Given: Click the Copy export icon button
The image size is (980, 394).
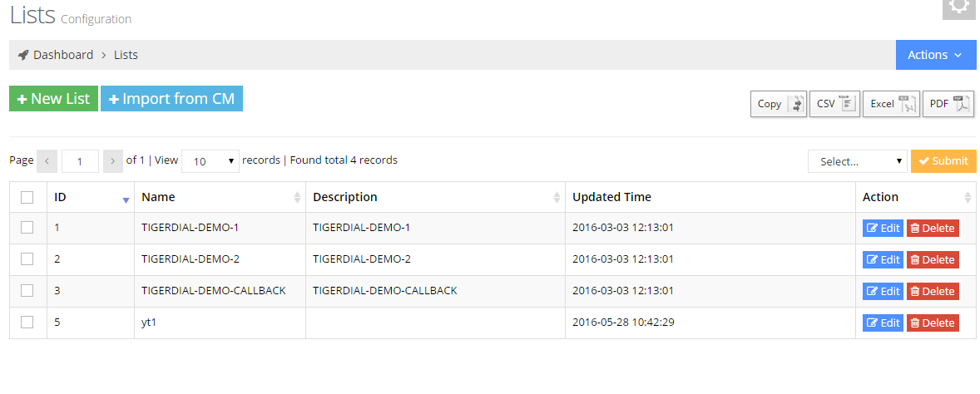Looking at the screenshot, I should 778,104.
